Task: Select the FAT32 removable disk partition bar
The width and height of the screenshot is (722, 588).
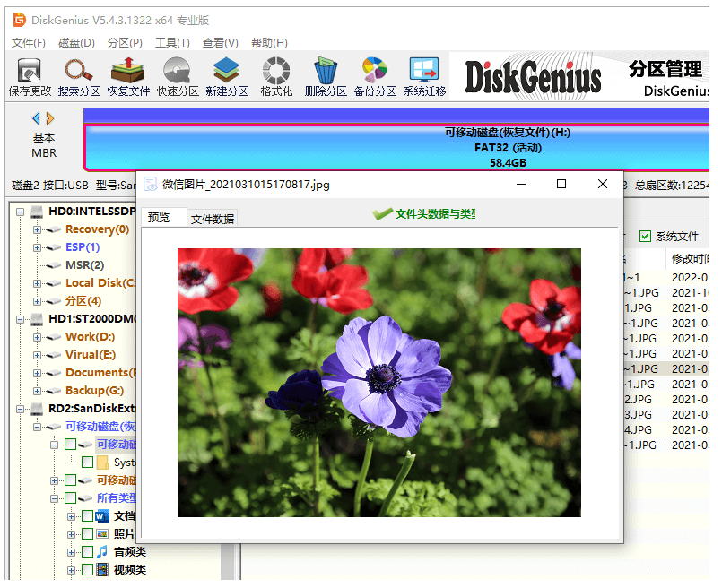Action: click(x=395, y=147)
